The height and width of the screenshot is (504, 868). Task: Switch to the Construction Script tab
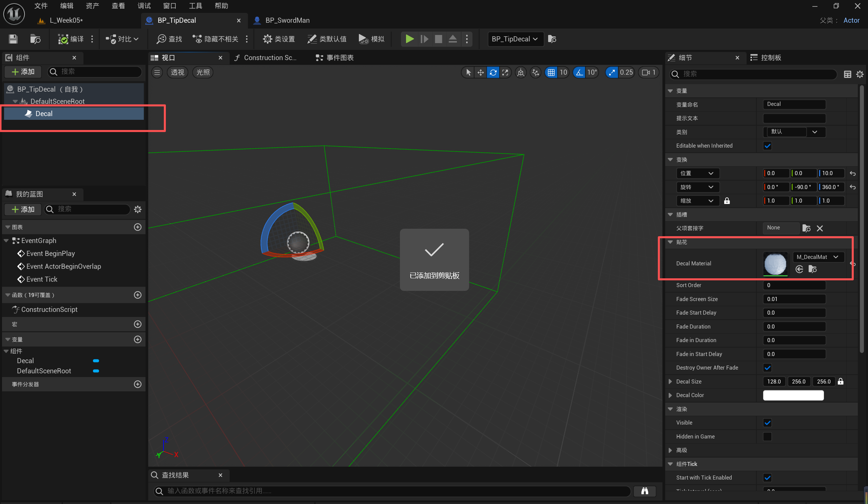(x=266, y=58)
